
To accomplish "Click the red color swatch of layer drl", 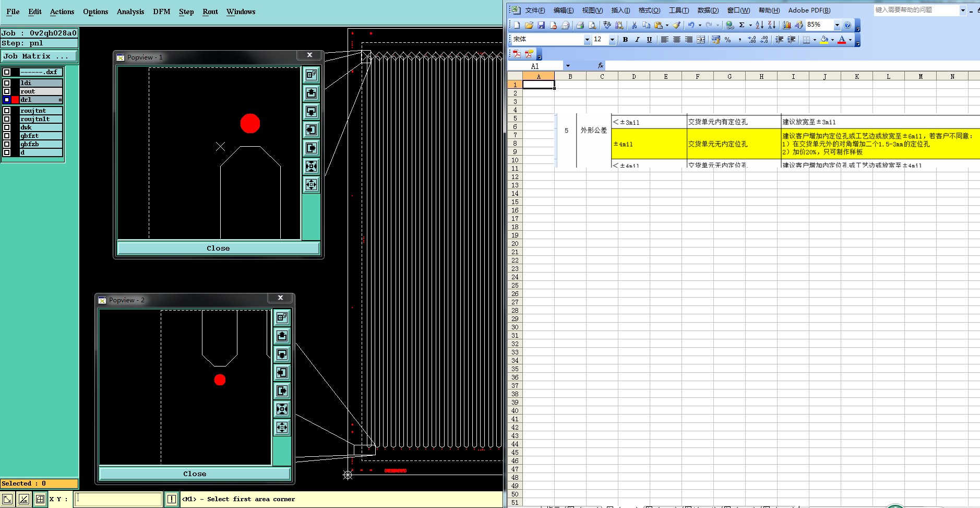I will click(x=15, y=100).
